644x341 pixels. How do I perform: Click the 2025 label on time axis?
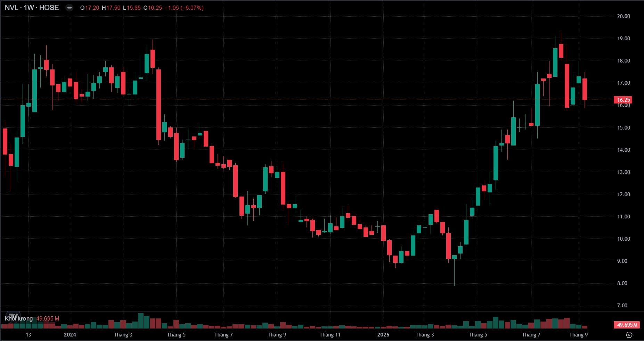pyautogui.click(x=383, y=335)
